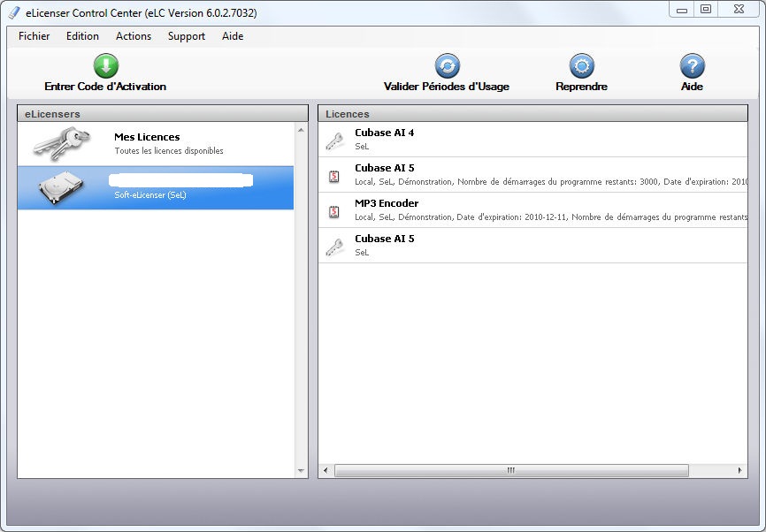Click the blue question mark Aide icon
766x532 pixels.
pos(693,66)
